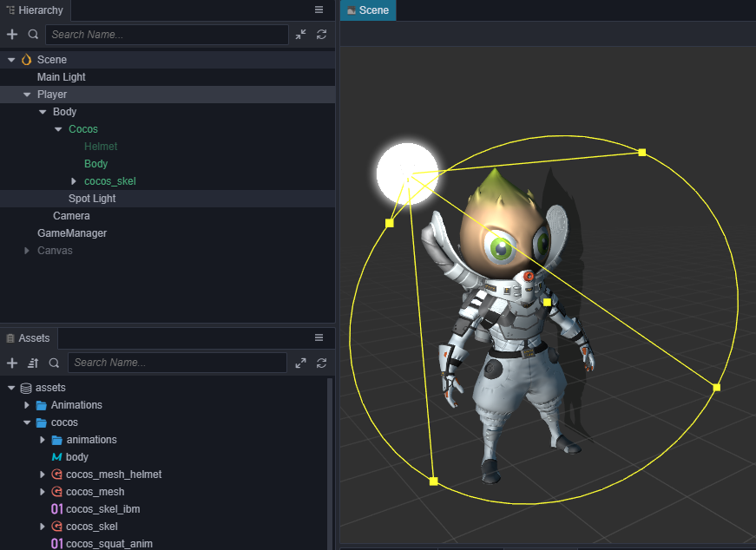Refresh the Assets panel
Image resolution: width=756 pixels, height=550 pixels.
[x=322, y=363]
